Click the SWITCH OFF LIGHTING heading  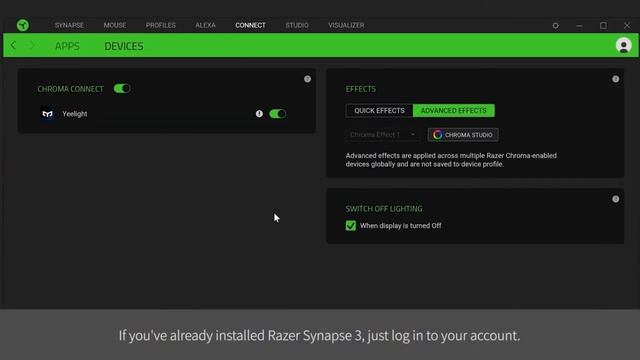click(x=384, y=209)
